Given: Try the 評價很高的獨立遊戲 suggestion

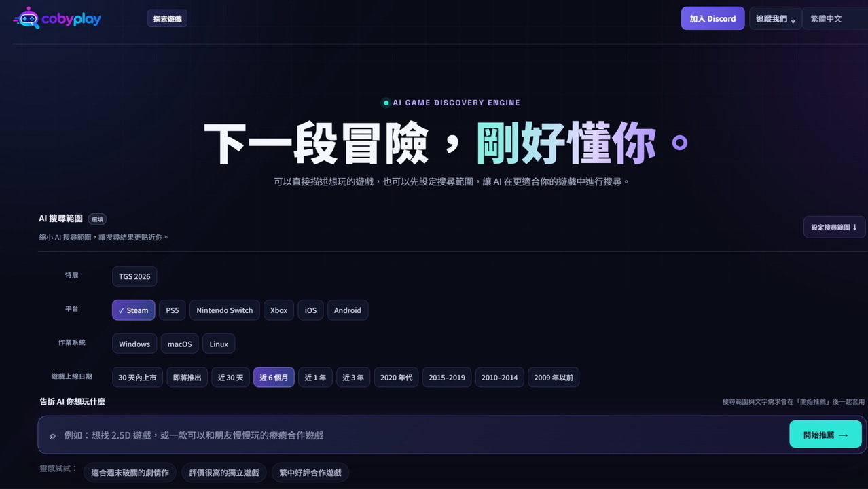Looking at the screenshot, I should pyautogui.click(x=224, y=472).
